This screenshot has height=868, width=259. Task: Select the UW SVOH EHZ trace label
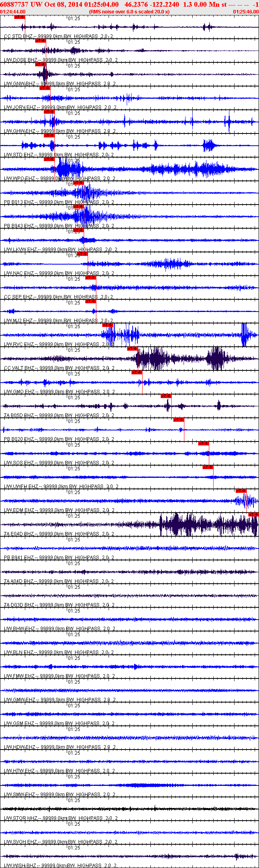[x=61, y=842]
